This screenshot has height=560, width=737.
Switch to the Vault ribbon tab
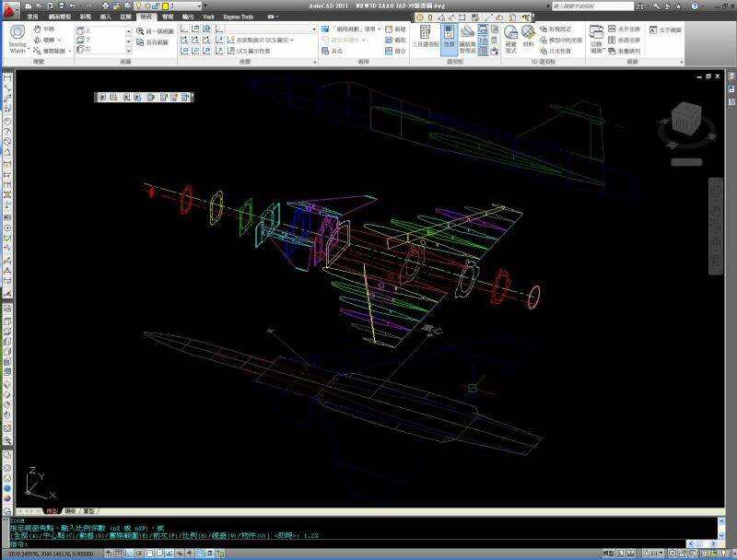point(208,17)
